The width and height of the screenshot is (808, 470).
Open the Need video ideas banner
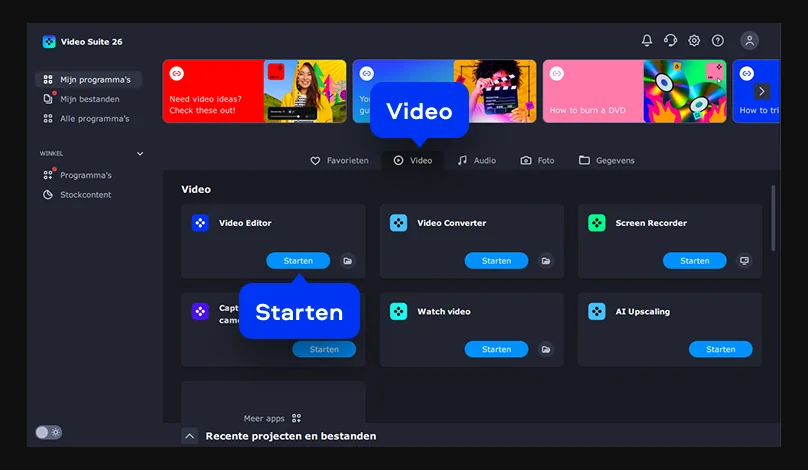click(255, 91)
